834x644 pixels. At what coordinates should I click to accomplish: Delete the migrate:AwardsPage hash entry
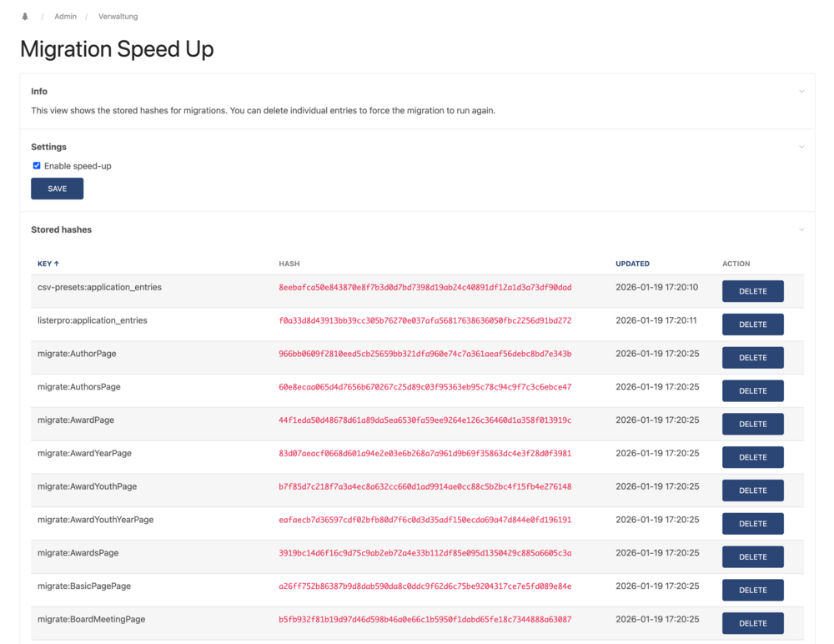coord(752,556)
